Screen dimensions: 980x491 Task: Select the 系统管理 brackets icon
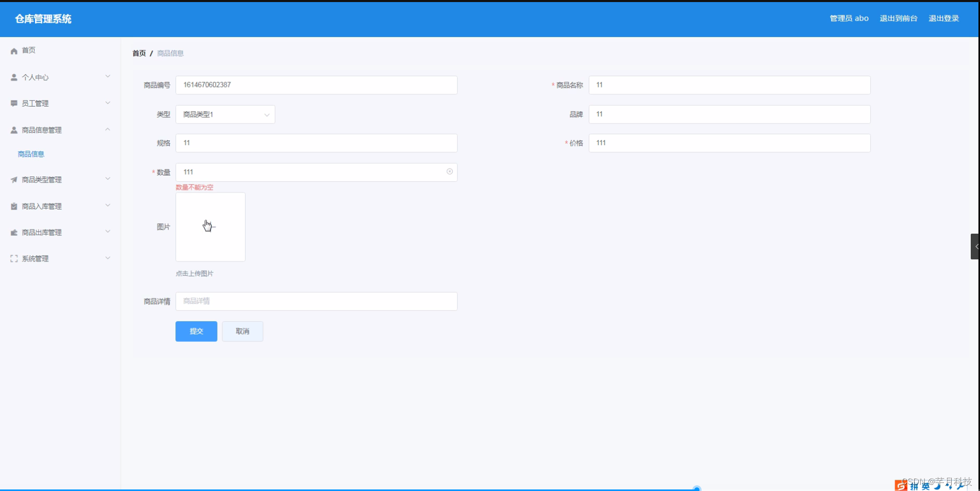tap(13, 258)
